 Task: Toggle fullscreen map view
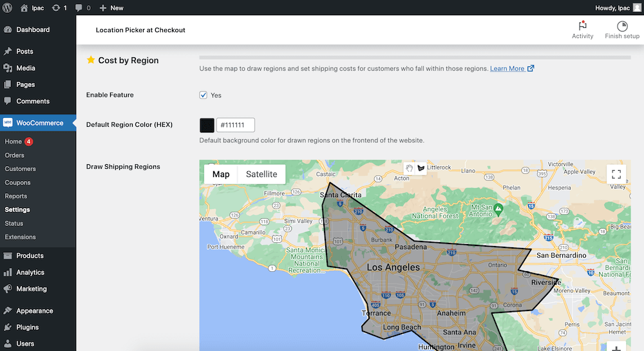[x=616, y=174]
